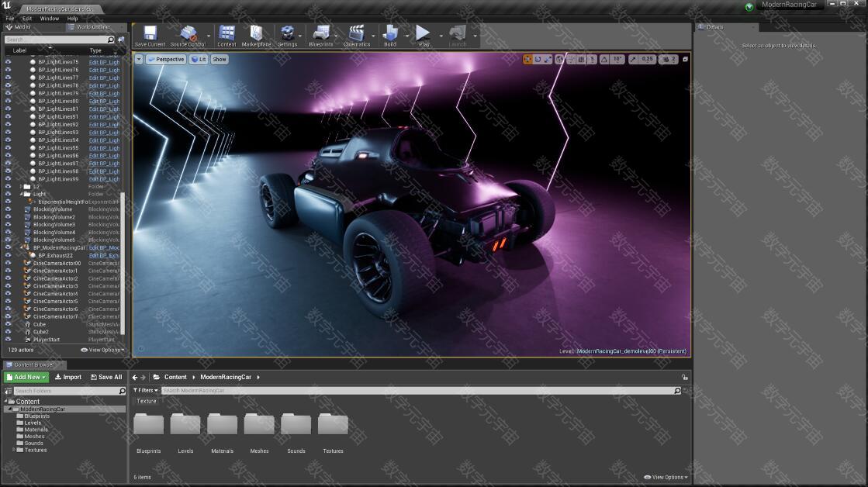This screenshot has width=868, height=487.
Task: Click the Play button in the toolbar
Action: (x=423, y=35)
